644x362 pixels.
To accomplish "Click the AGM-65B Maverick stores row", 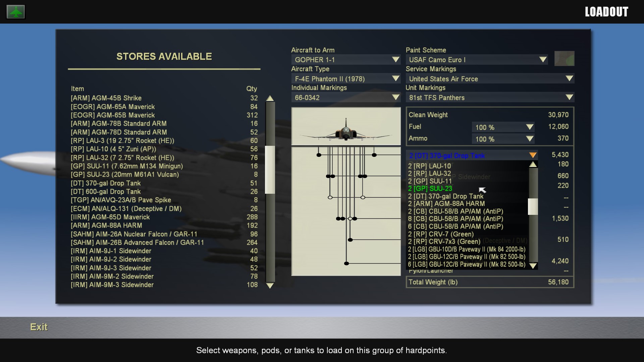I will coord(164,115).
